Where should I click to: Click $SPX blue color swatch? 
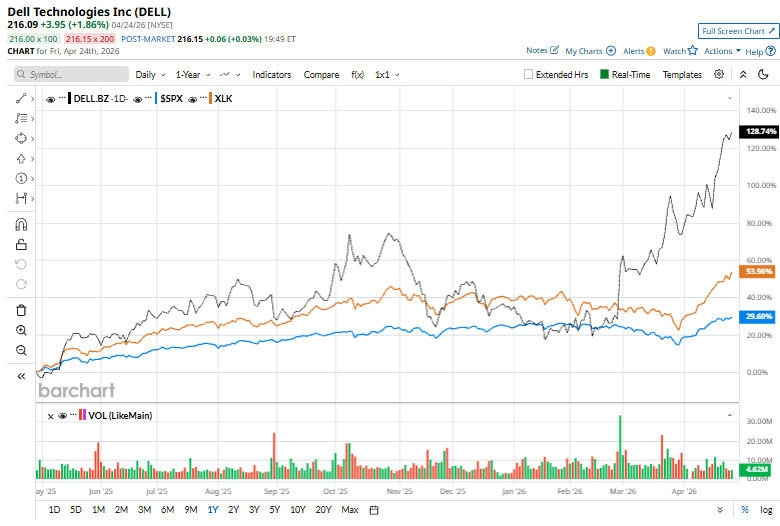(x=156, y=99)
